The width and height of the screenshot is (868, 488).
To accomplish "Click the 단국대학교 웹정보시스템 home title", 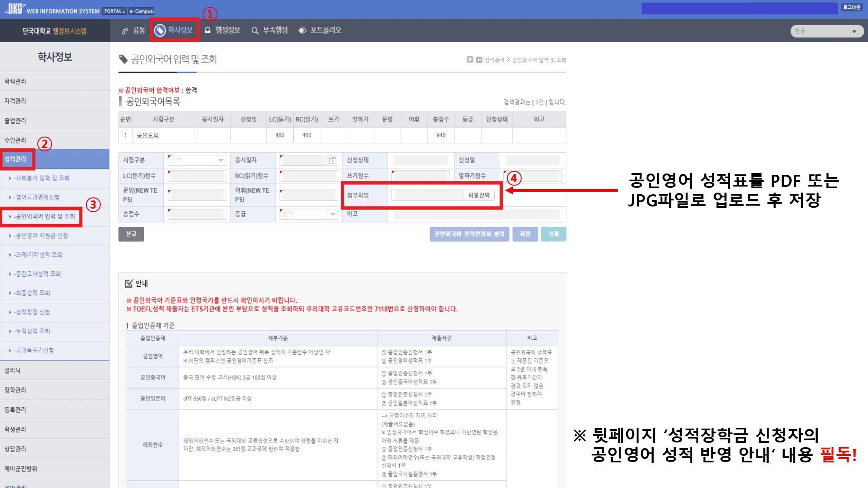I will coord(55,31).
